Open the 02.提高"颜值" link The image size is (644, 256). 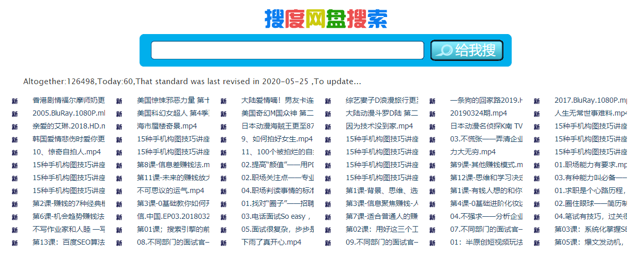(x=278, y=165)
